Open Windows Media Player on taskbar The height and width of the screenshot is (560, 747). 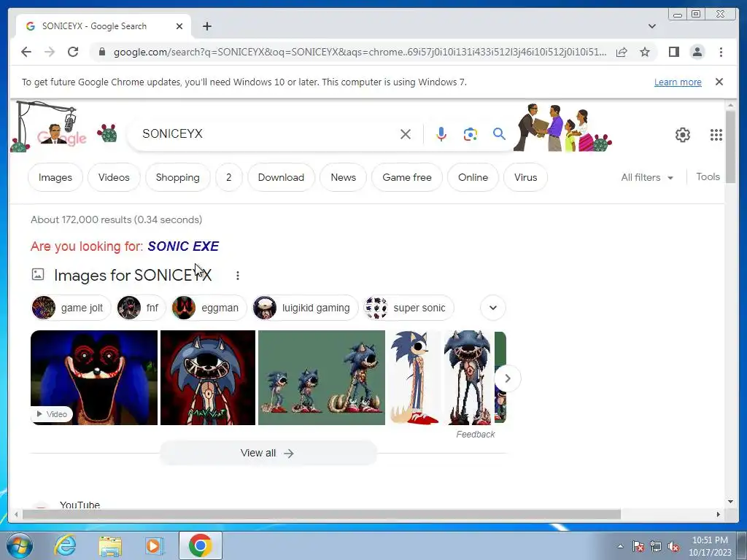click(155, 545)
